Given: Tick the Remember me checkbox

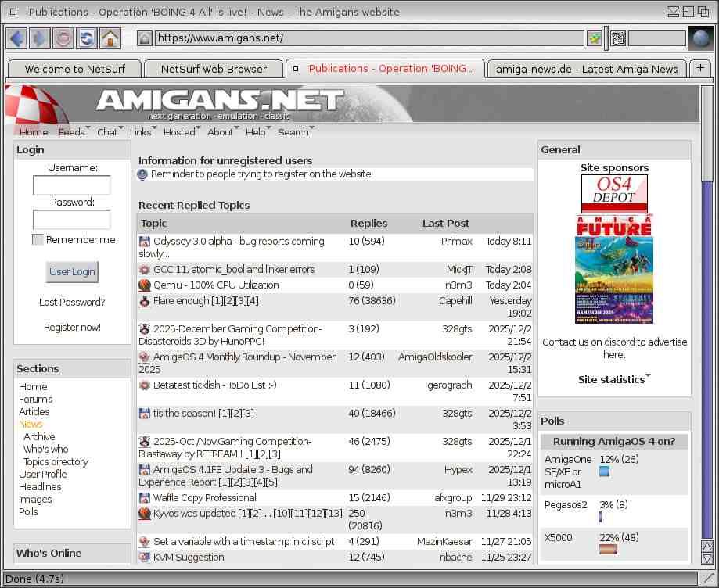Looking at the screenshot, I should 38,240.
